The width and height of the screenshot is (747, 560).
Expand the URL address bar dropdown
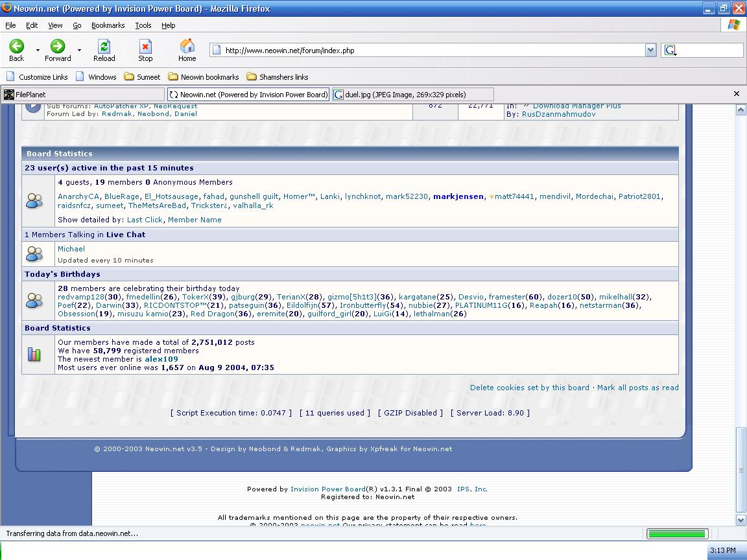(x=650, y=51)
